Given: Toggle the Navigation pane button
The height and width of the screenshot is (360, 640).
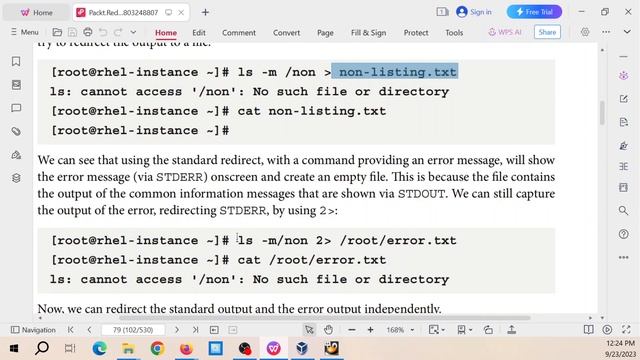Looking at the screenshot, I should tap(33, 329).
